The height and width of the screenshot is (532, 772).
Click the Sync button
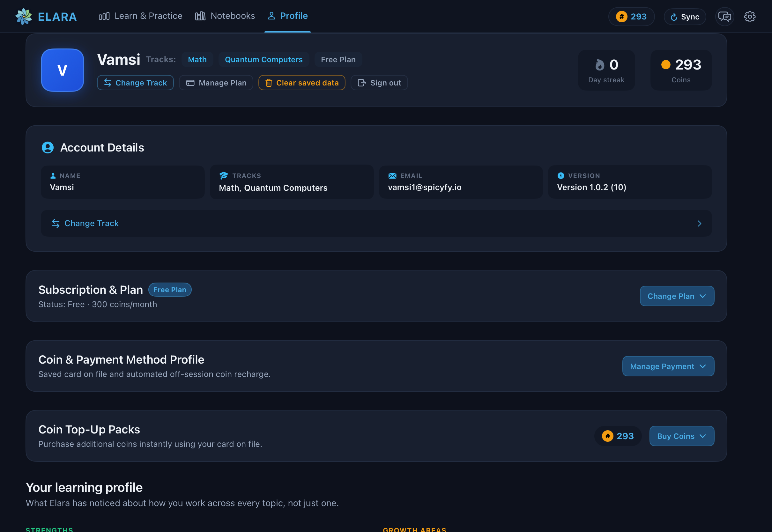pyautogui.click(x=685, y=17)
